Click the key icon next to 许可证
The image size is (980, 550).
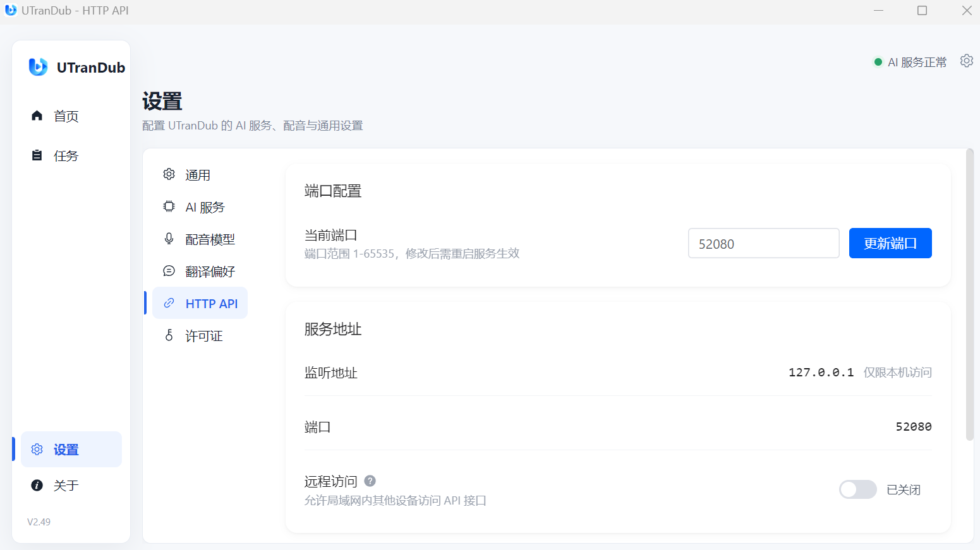pyautogui.click(x=169, y=335)
